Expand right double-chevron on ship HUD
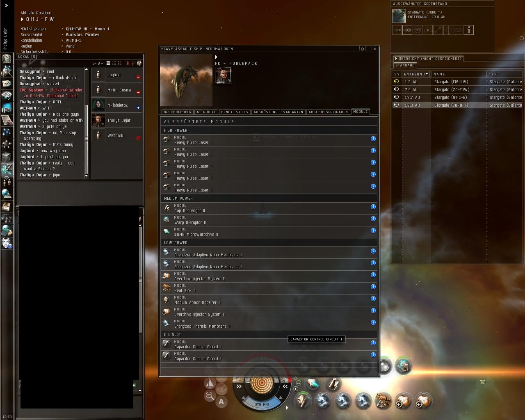The height and width of the screenshot is (420, 525). tap(285, 386)
